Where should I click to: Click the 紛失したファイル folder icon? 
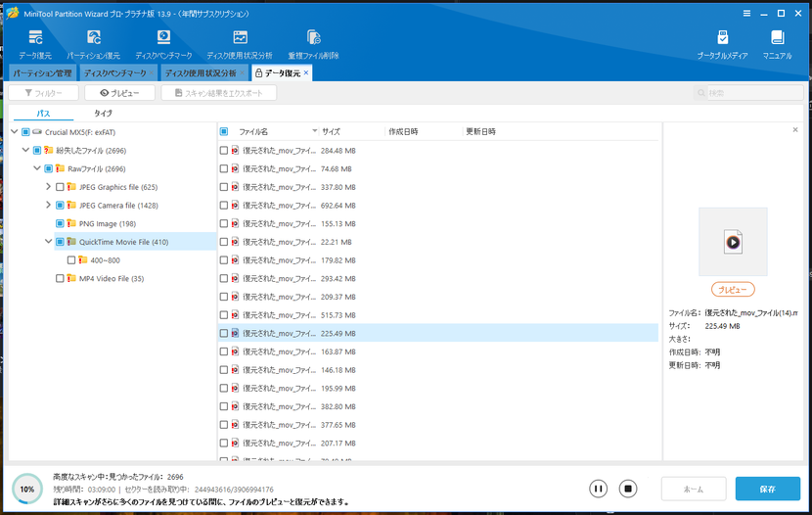(49, 150)
